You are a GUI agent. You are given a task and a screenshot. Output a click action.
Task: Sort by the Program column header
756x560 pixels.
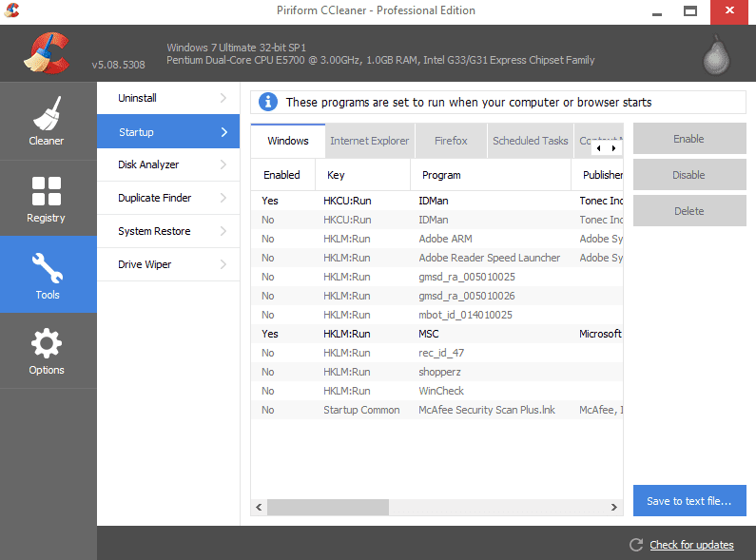(x=491, y=175)
